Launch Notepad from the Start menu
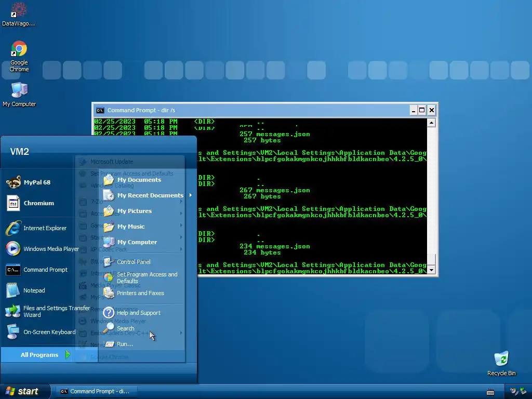The image size is (532, 399). [26, 290]
